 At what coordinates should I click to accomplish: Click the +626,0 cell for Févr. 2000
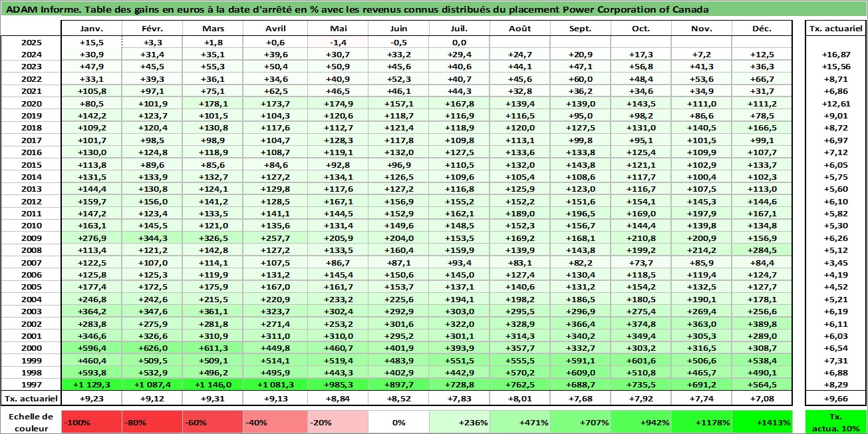152,348
